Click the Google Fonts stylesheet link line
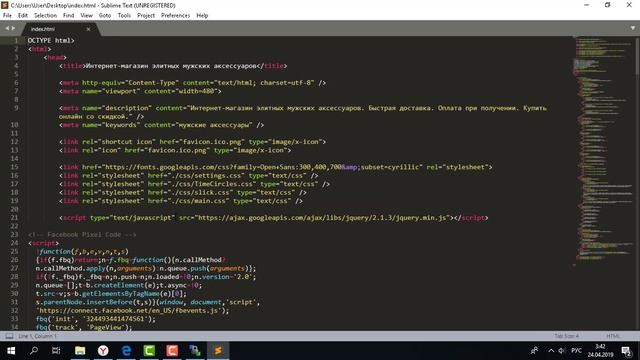Viewport: 640px width, 360px height. tap(276, 167)
